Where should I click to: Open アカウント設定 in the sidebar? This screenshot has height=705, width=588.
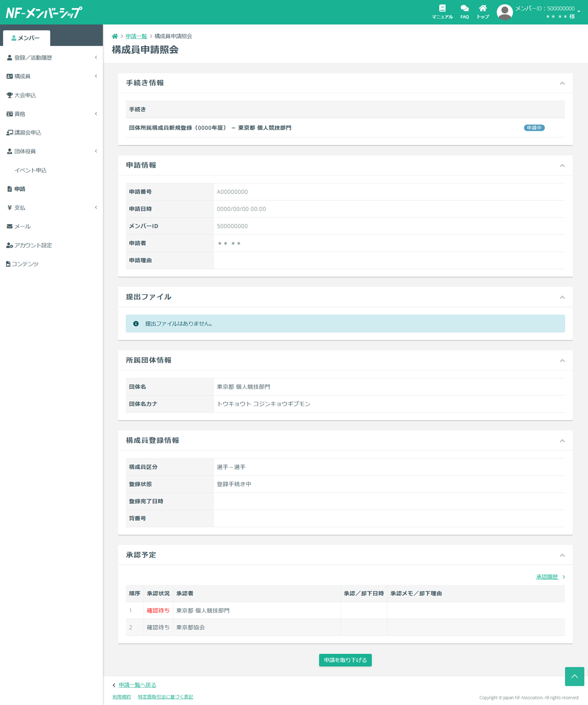[x=51, y=245]
